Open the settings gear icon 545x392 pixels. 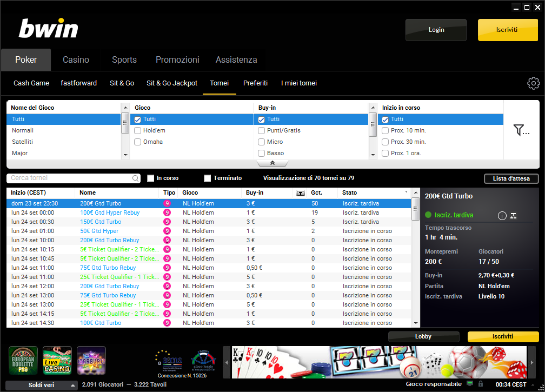click(x=533, y=83)
